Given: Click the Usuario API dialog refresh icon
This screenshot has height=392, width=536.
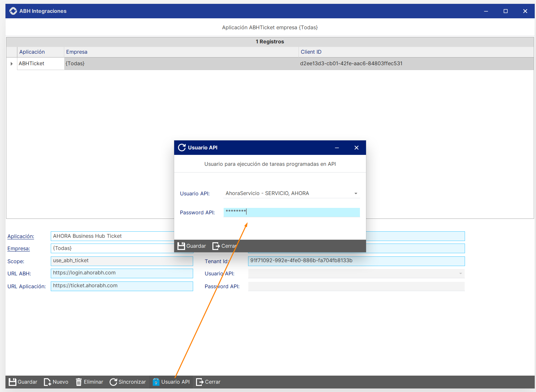Looking at the screenshot, I should 182,147.
